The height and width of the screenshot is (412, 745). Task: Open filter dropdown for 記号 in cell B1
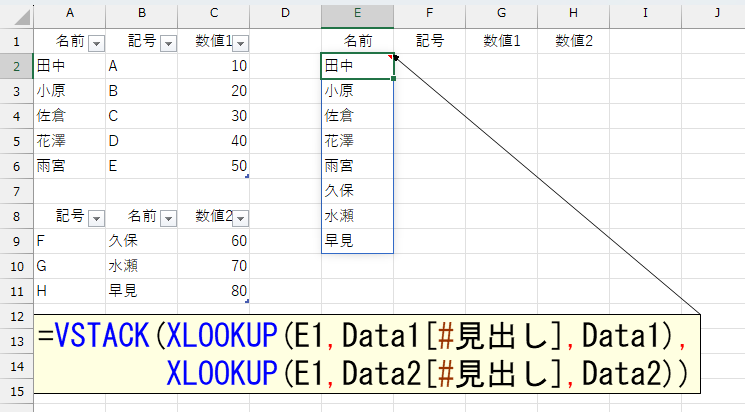coord(168,43)
